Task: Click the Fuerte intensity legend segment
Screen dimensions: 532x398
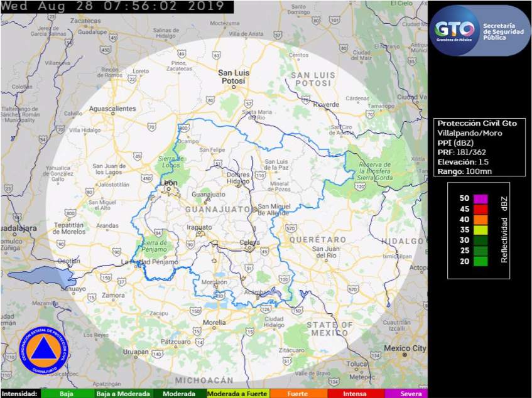Action: (298, 394)
